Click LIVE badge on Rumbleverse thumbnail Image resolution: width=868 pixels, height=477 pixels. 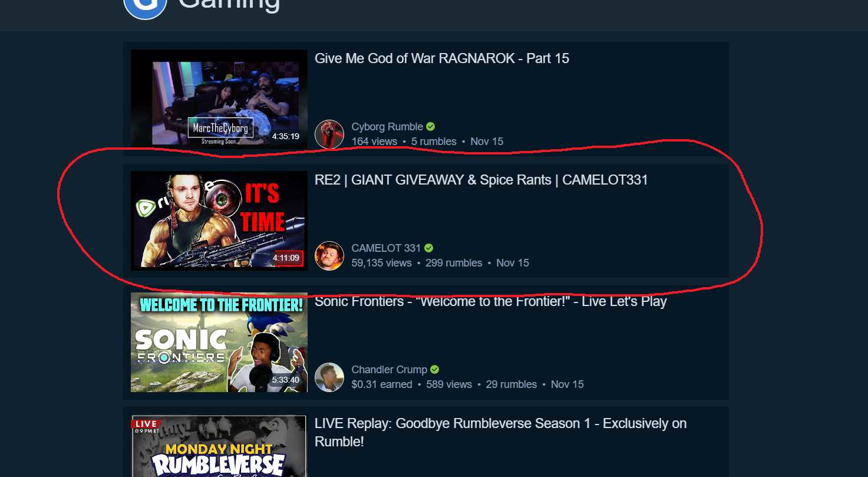tap(146, 424)
